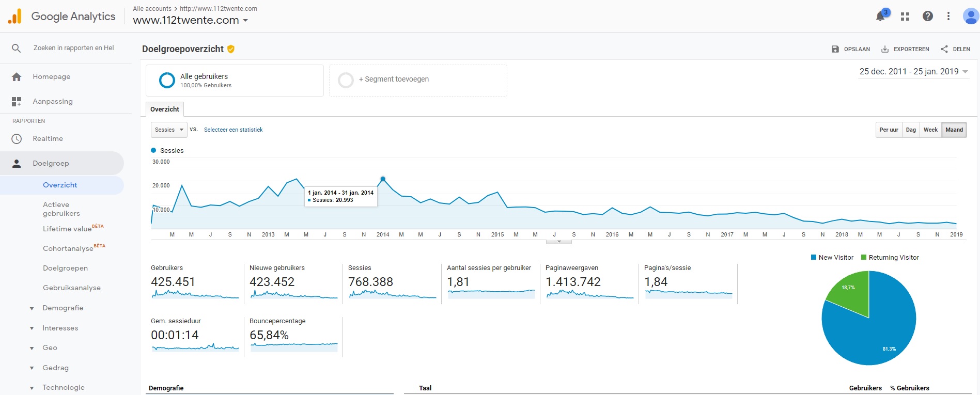The height and width of the screenshot is (395, 980).
Task: Open the notifications bell icon
Action: pyautogui.click(x=880, y=17)
